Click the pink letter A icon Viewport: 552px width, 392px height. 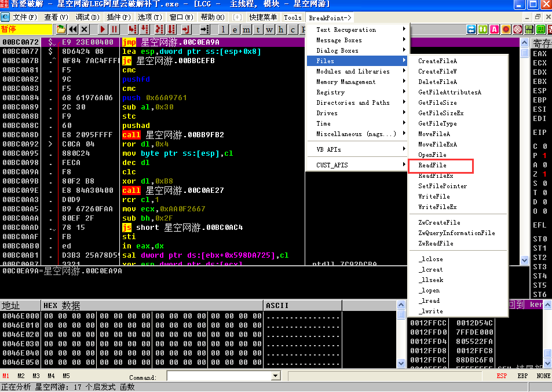coord(494,30)
